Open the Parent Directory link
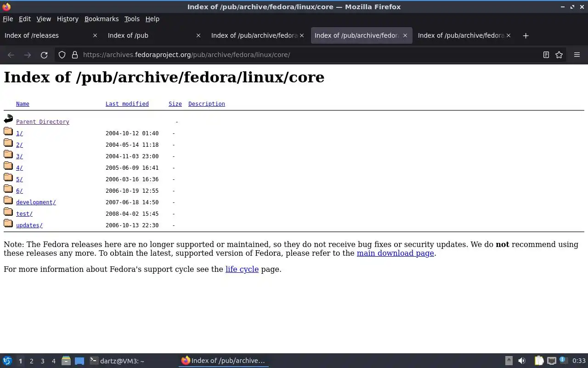The height and width of the screenshot is (368, 588). coord(43,122)
